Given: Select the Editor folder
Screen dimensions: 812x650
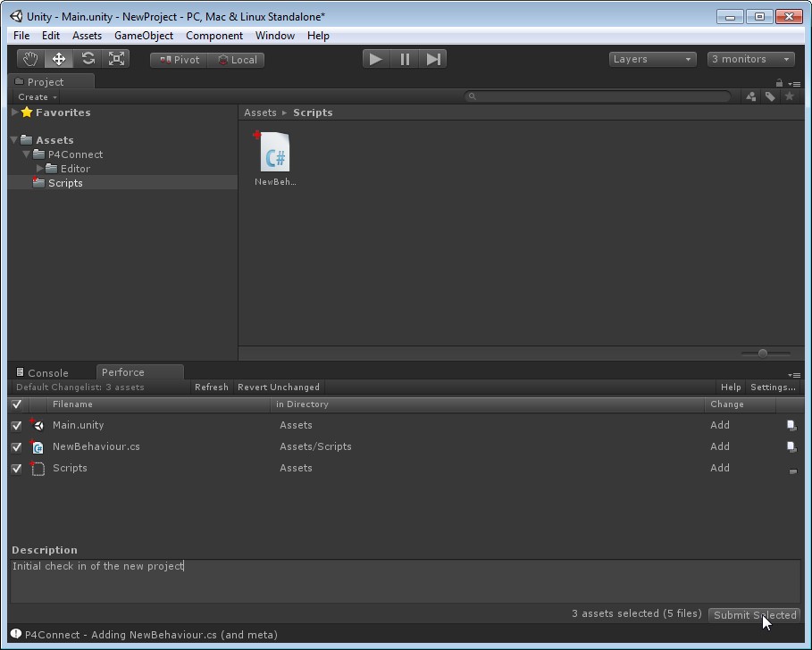Looking at the screenshot, I should [75, 169].
